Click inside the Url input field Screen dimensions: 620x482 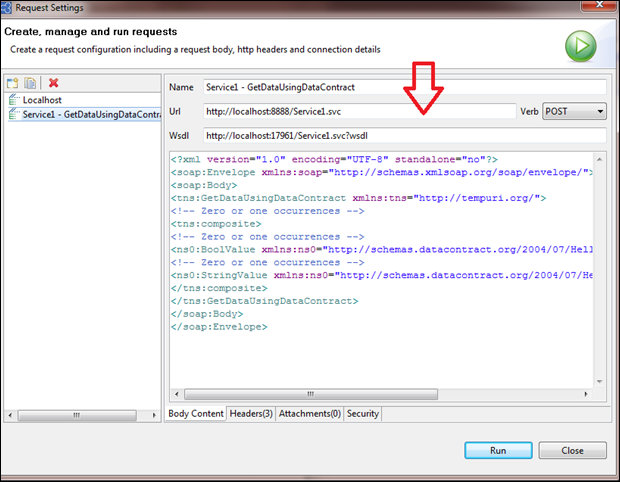360,112
